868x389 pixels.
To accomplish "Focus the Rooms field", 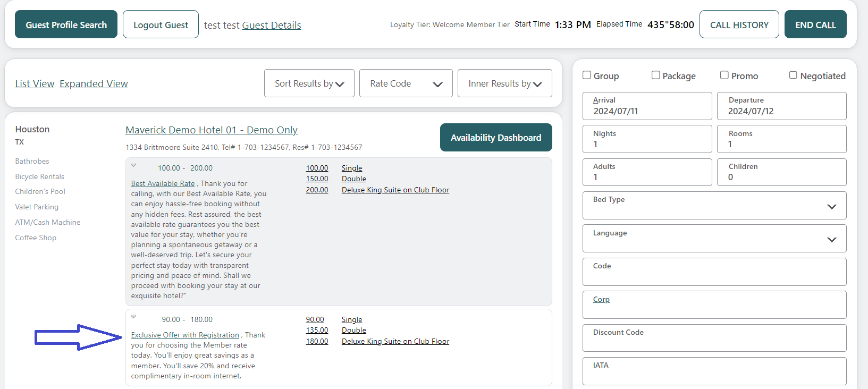I will coord(782,139).
